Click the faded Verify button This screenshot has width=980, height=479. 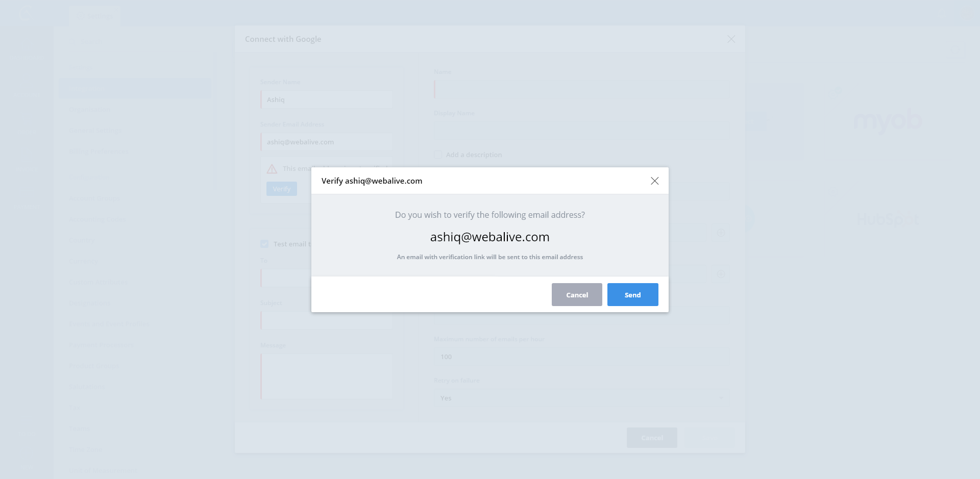(282, 189)
